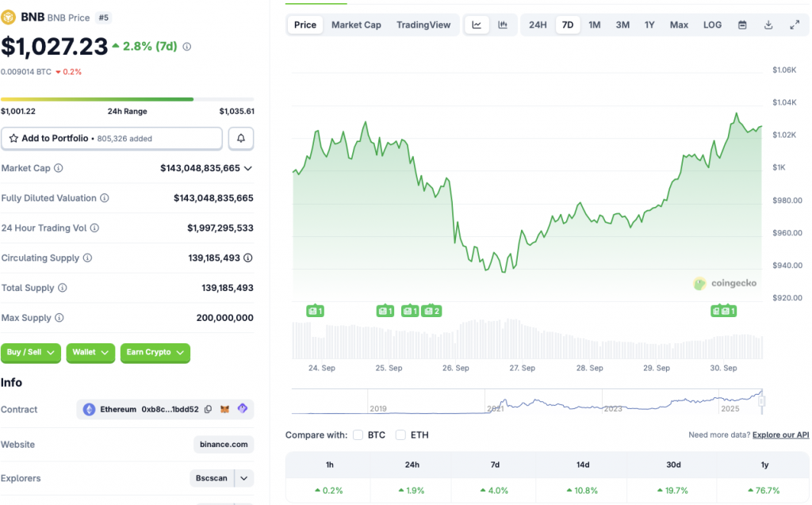812x505 pixels.
Task: Expand Explorers dropdown arrow
Action: click(244, 478)
